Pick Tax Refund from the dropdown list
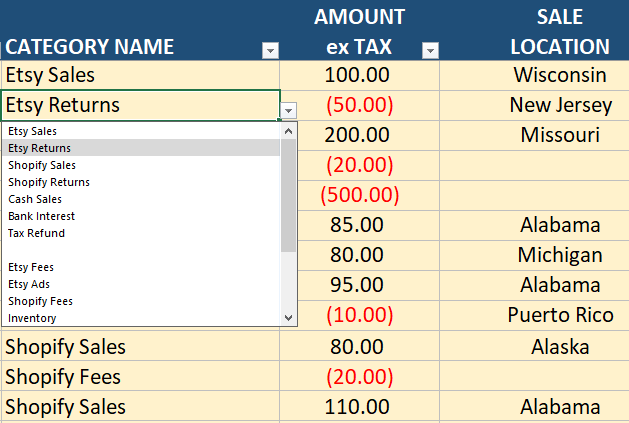 point(141,233)
